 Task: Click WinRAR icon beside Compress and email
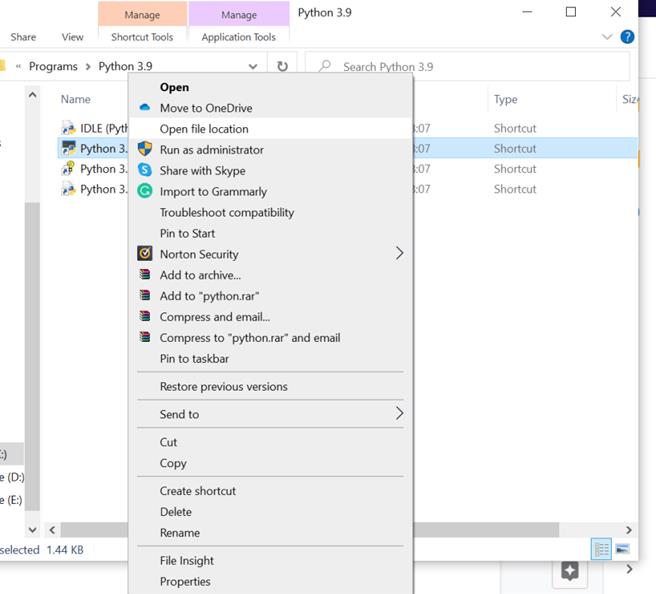[x=145, y=316]
